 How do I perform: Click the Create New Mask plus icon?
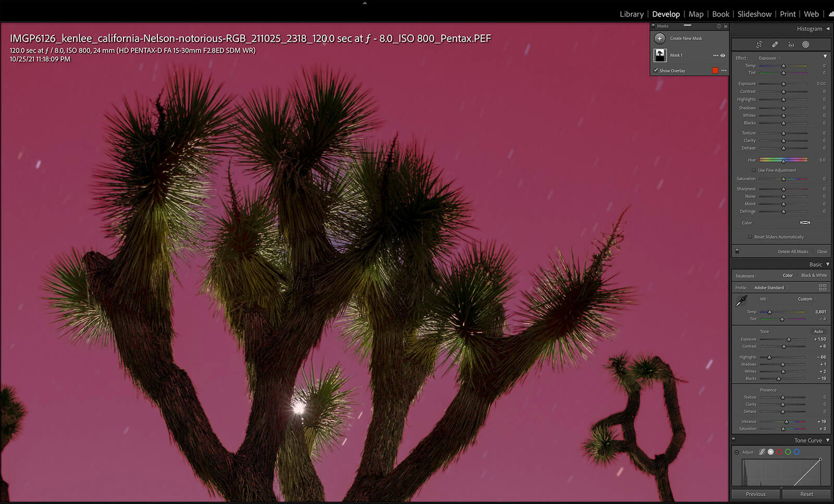click(659, 39)
